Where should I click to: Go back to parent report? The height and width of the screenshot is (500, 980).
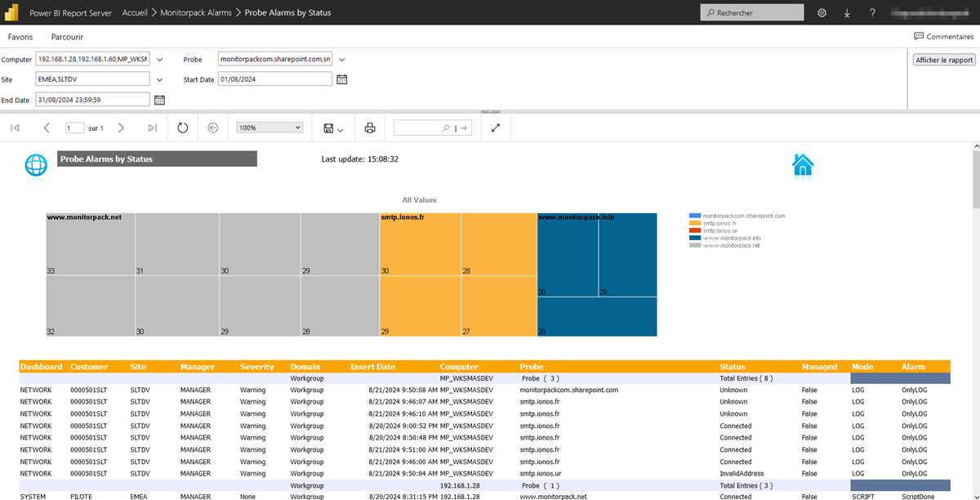click(213, 128)
